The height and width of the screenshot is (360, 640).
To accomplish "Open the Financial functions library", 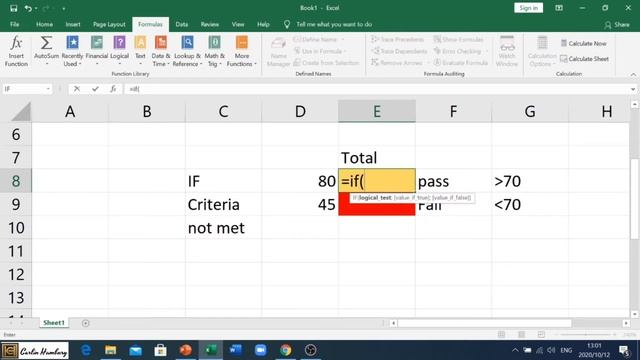I will (97, 51).
